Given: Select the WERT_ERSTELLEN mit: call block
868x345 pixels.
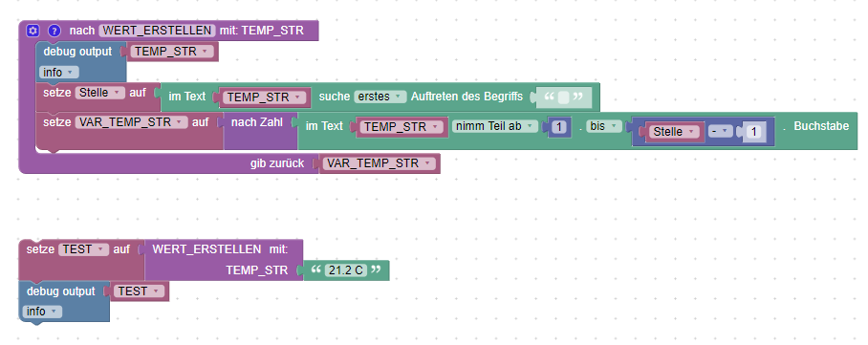Looking at the screenshot, I should [x=224, y=260].
